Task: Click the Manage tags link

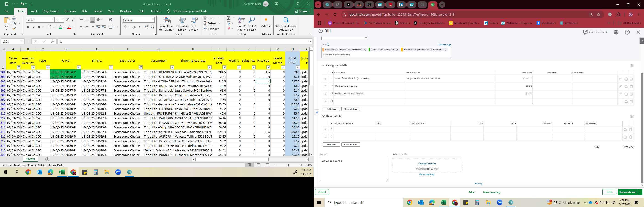Action: pos(445,45)
